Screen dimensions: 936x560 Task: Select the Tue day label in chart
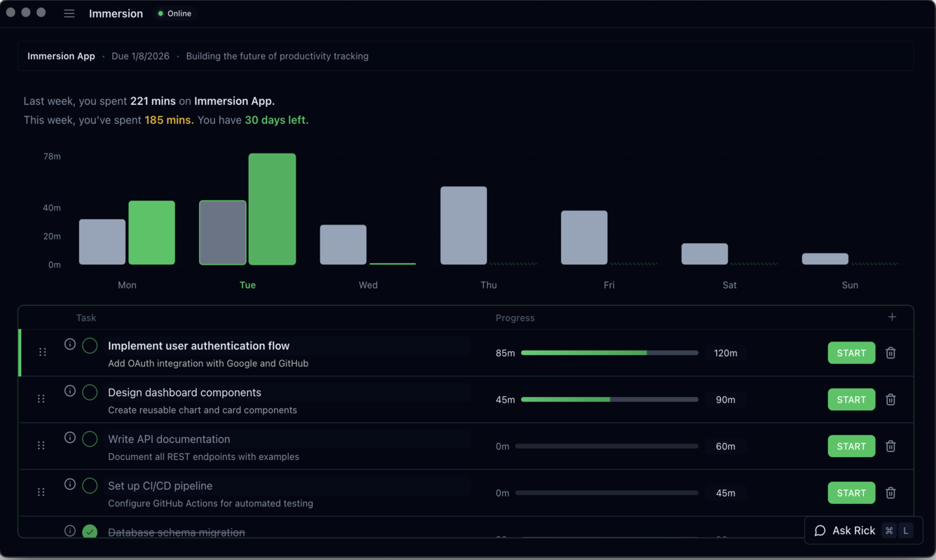pyautogui.click(x=247, y=285)
